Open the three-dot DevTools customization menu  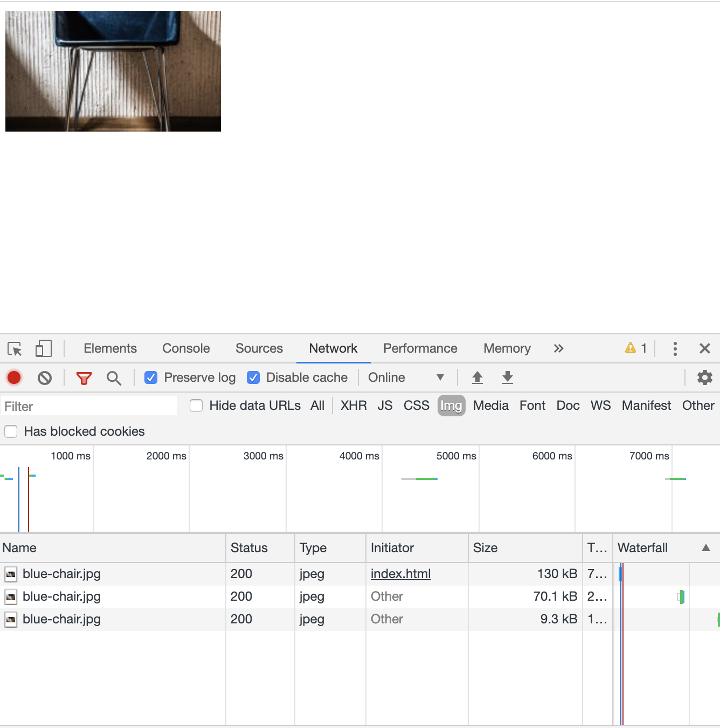pos(675,348)
